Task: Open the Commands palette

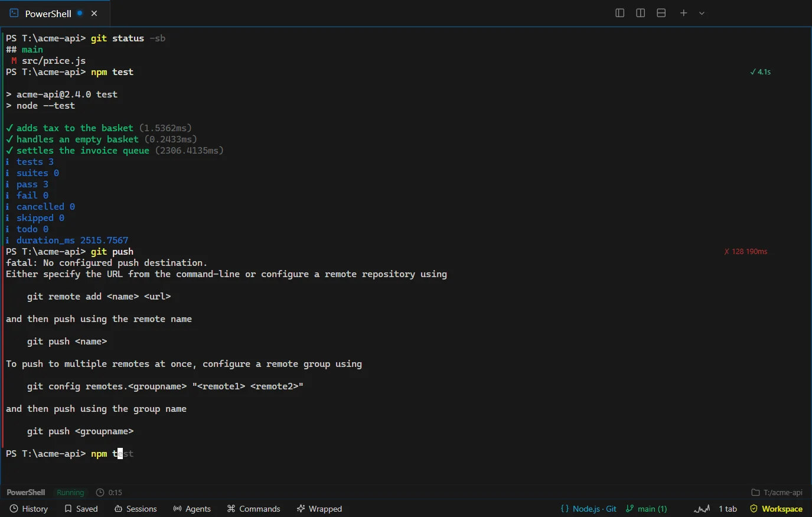Action: click(254, 509)
